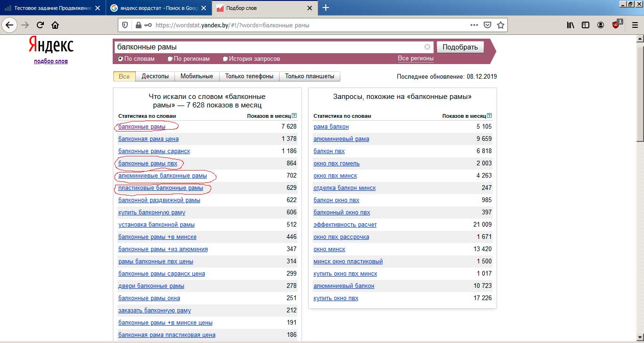Open the балконная рама цена link
This screenshot has width=644, height=343.
[149, 139]
